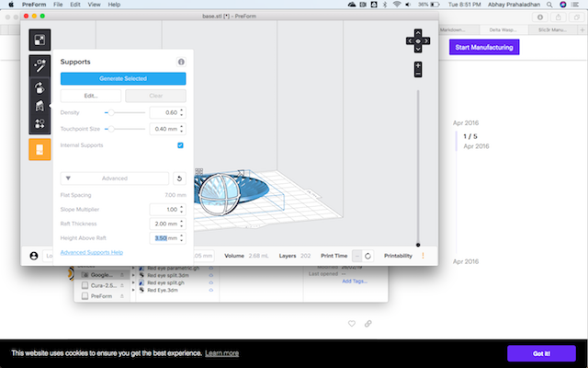Image resolution: width=588 pixels, height=368 pixels.
Task: Open Spotlight search in menu bar
Action: pos(549,5)
